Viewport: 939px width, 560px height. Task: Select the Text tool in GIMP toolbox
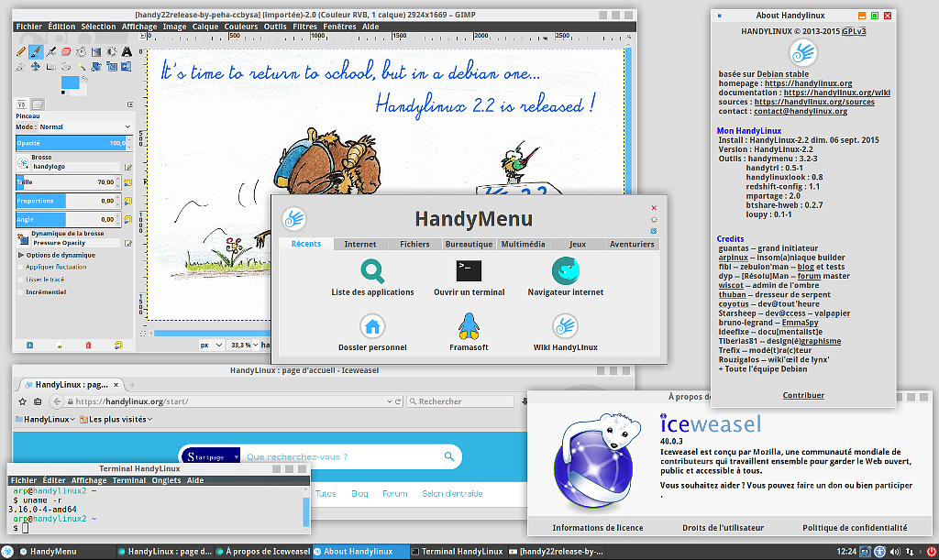[x=125, y=51]
